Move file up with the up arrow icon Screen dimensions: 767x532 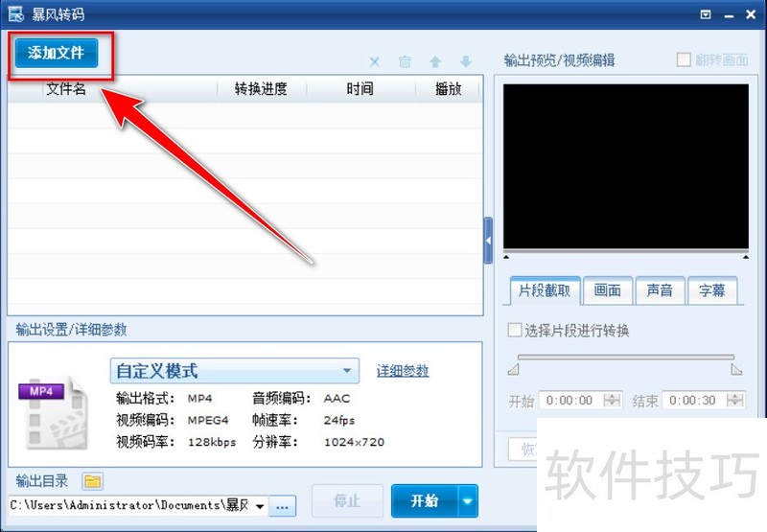pos(435,61)
